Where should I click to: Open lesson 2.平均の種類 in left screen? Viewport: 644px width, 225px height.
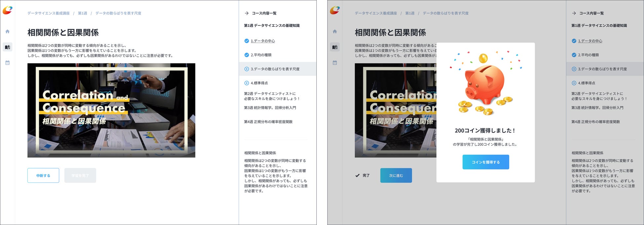tap(261, 55)
